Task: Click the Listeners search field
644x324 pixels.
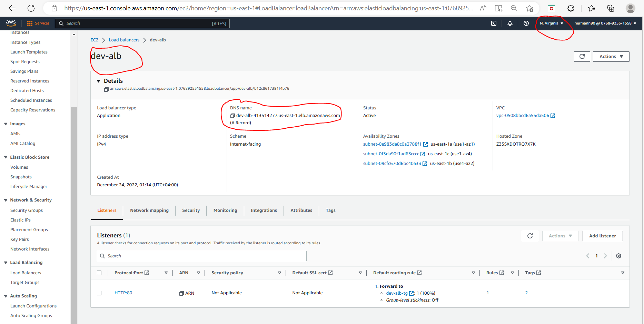Action: (202, 256)
